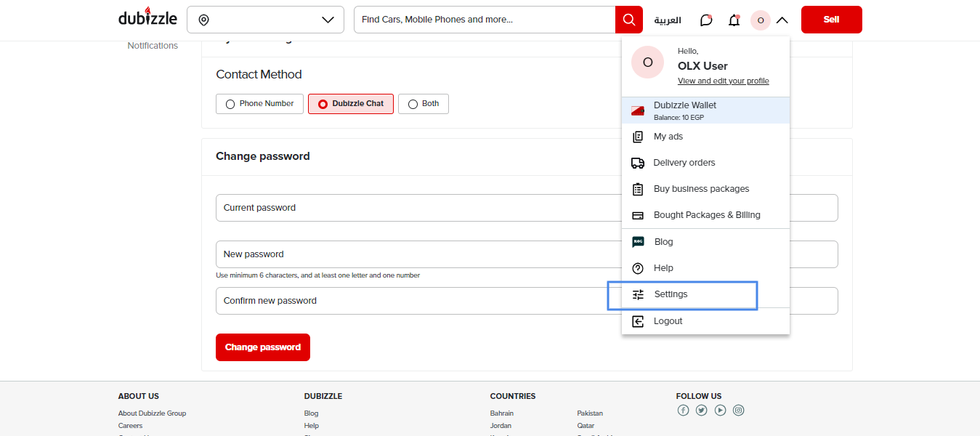
Task: Choose Both as contact method
Action: point(423,104)
